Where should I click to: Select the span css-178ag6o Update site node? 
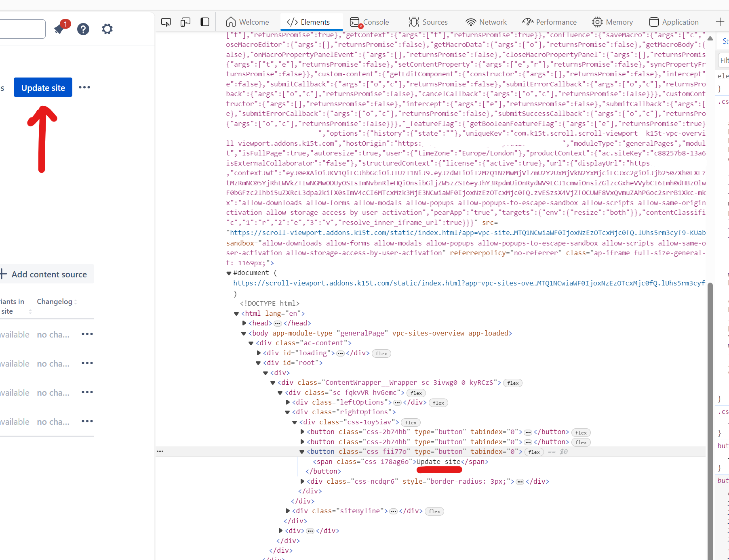[400, 462]
